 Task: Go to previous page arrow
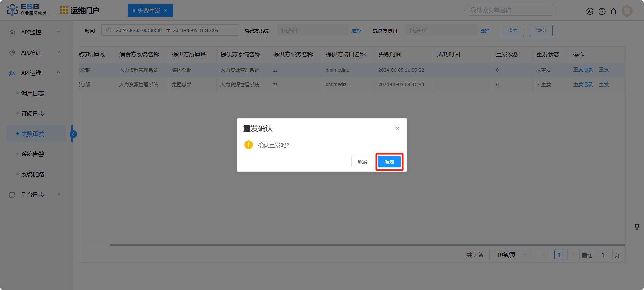click(x=544, y=255)
